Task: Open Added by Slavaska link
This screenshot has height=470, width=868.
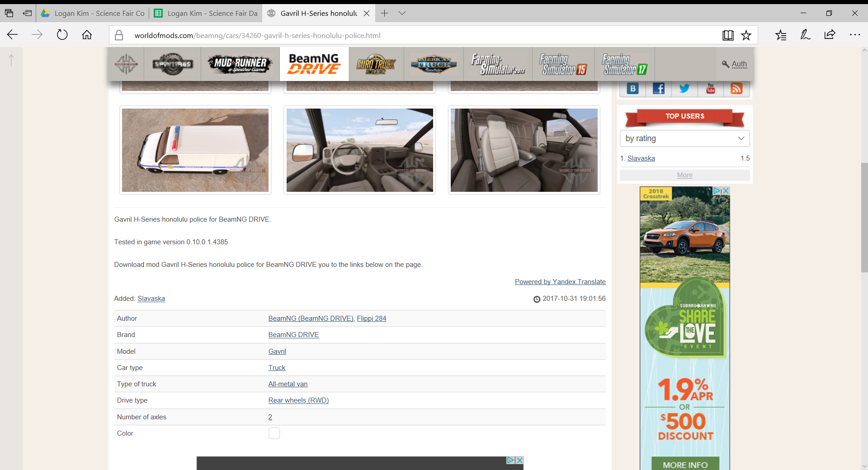Action: (x=151, y=299)
